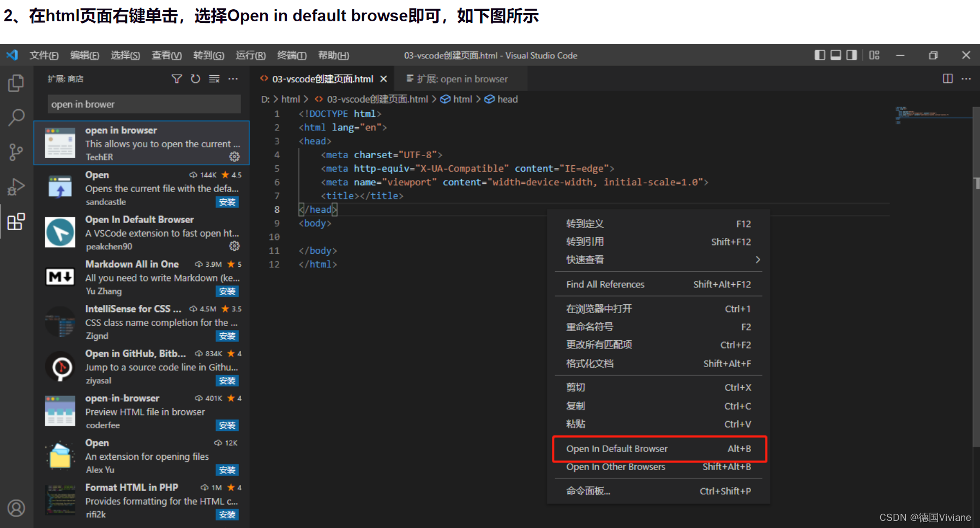The width and height of the screenshot is (980, 528).
Task: Switch to 扩展: open in browser tab
Action: pyautogui.click(x=462, y=79)
